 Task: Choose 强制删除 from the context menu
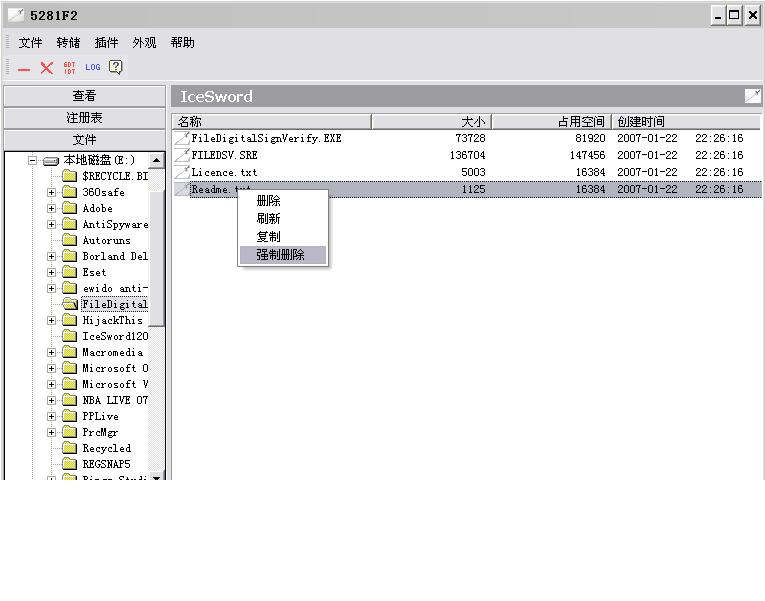tap(283, 255)
